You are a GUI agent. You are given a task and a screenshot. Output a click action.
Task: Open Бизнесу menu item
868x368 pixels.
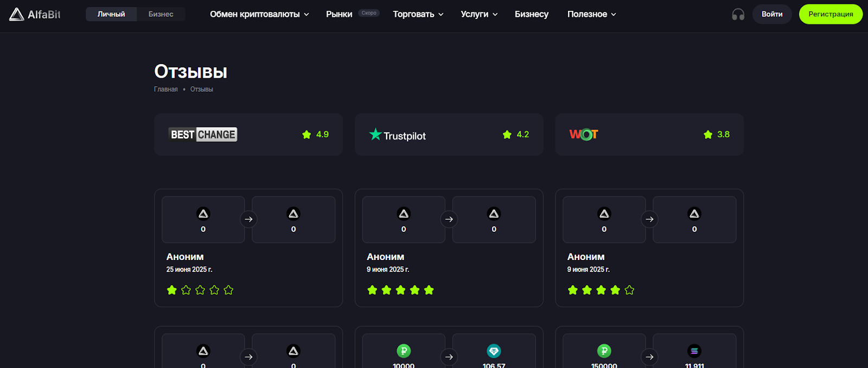coord(532,14)
